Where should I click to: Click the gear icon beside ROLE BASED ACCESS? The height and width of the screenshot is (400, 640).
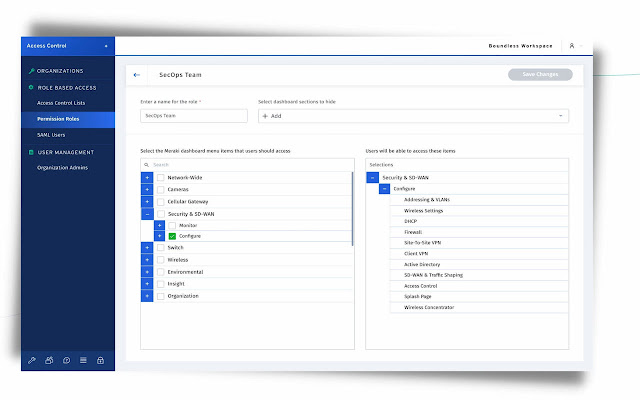pos(31,87)
